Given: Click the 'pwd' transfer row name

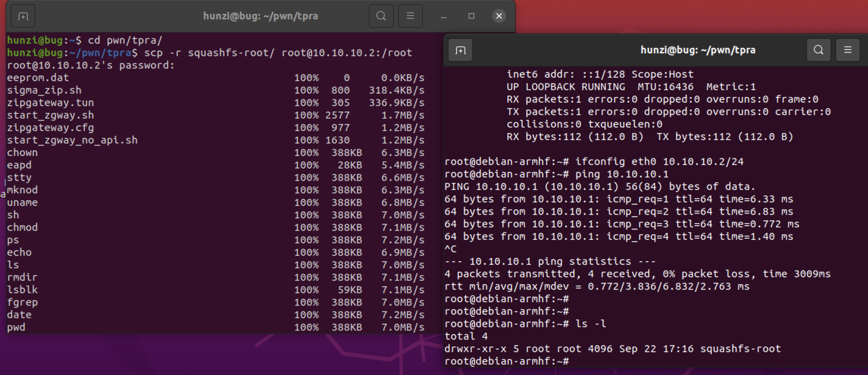Looking at the screenshot, I should click(x=16, y=327).
